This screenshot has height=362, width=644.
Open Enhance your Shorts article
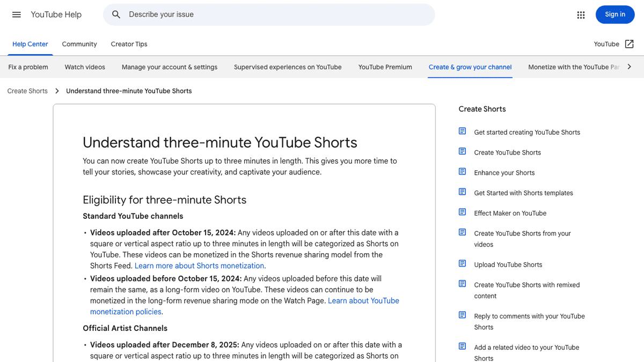pos(504,173)
